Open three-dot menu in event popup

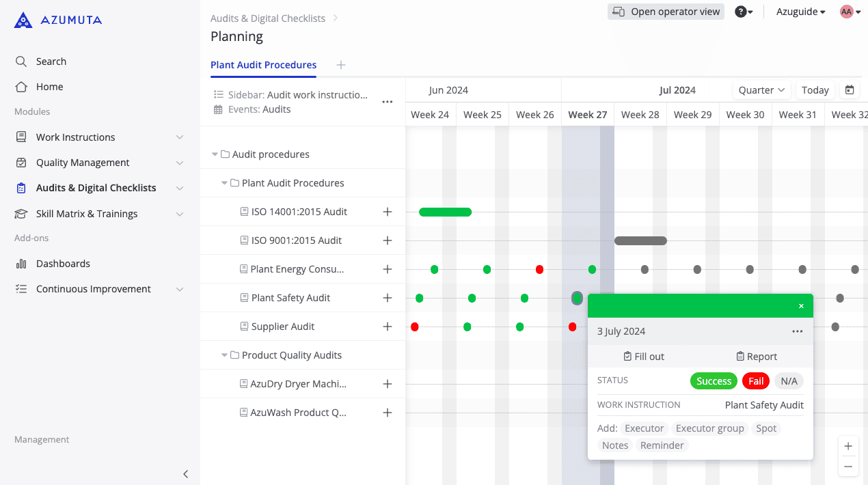797,331
